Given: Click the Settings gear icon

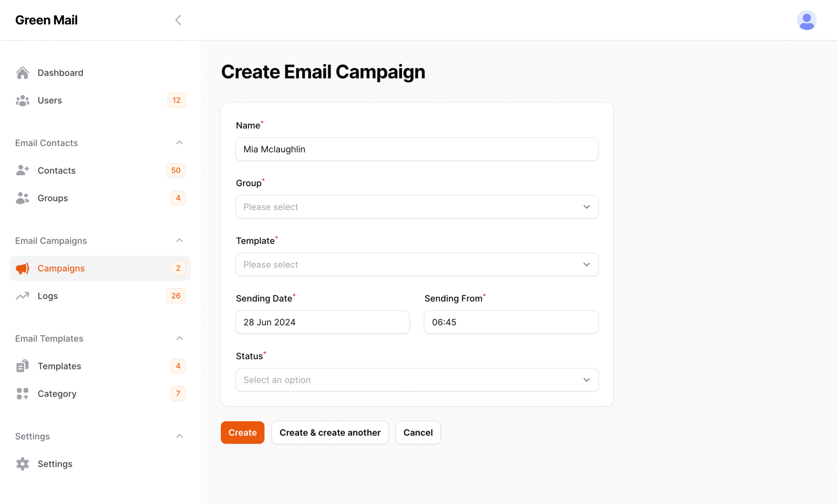Looking at the screenshot, I should [x=23, y=463].
